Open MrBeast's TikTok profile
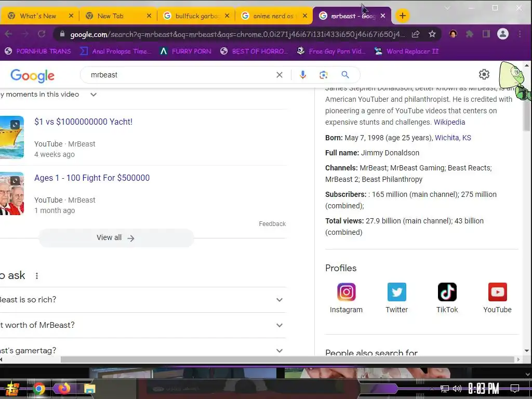 447,298
